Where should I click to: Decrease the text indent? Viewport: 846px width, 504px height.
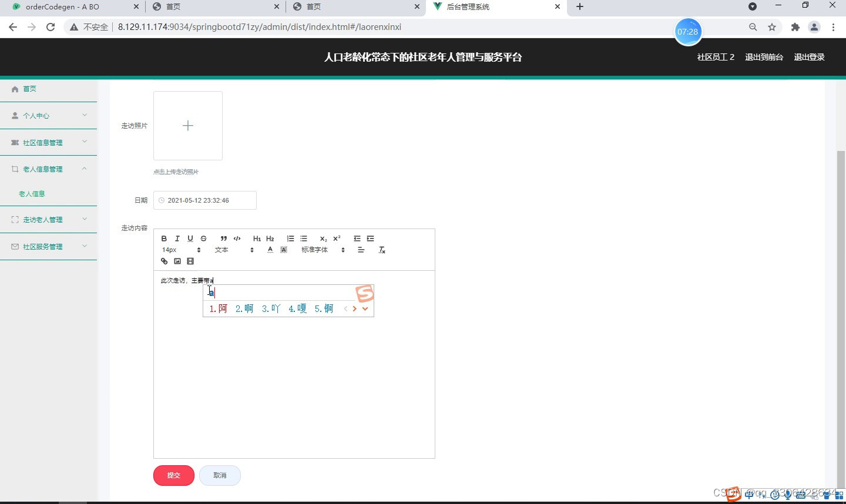pos(357,238)
